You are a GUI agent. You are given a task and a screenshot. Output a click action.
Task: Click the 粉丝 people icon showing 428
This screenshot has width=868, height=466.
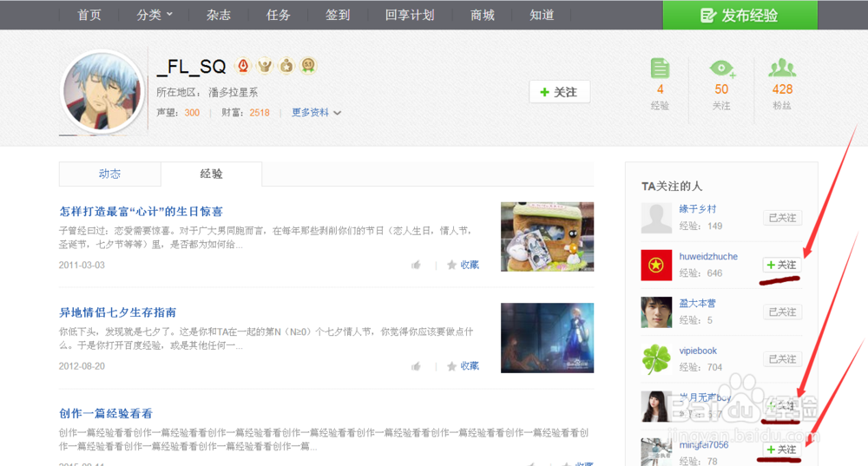[x=782, y=68]
